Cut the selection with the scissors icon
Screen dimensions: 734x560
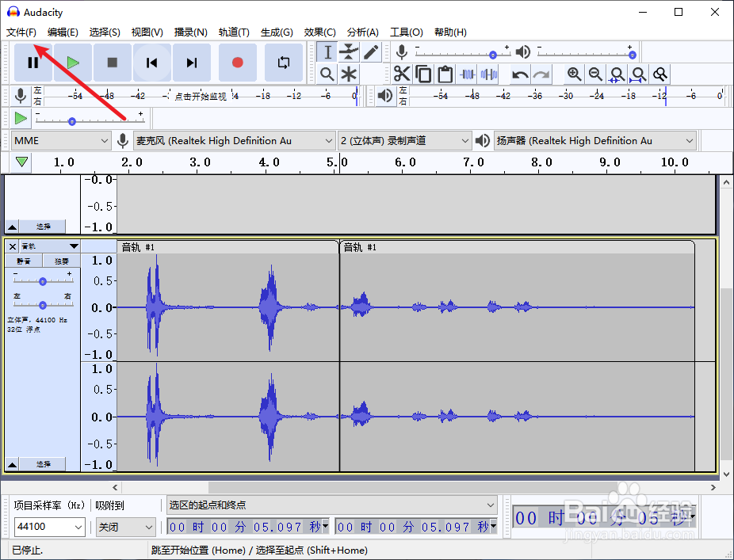coord(402,74)
